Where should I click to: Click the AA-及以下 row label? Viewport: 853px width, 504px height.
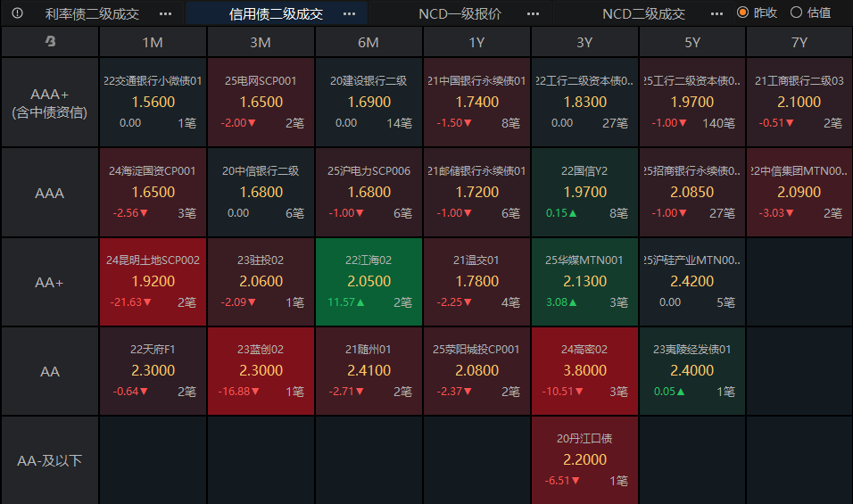pyautogui.click(x=49, y=460)
